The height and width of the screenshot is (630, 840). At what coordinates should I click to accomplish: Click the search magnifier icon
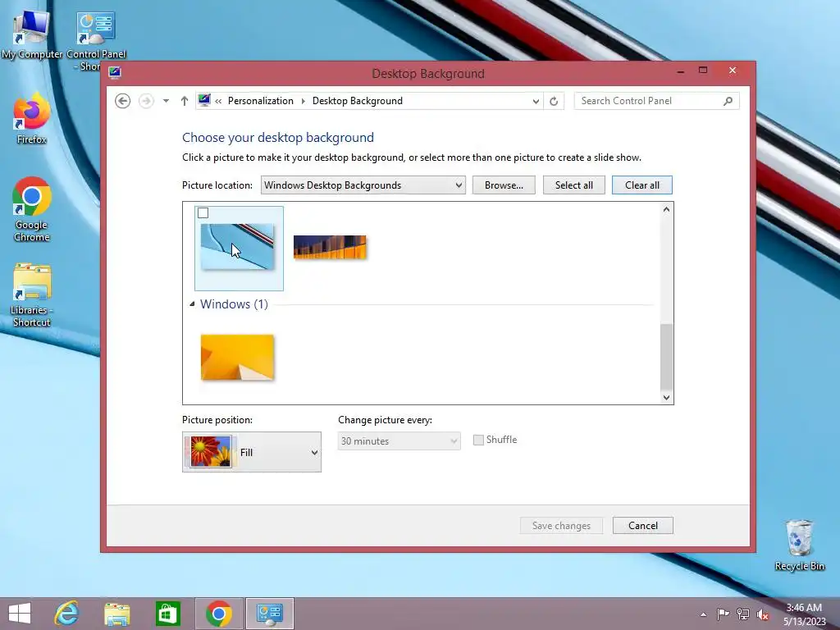pos(728,101)
